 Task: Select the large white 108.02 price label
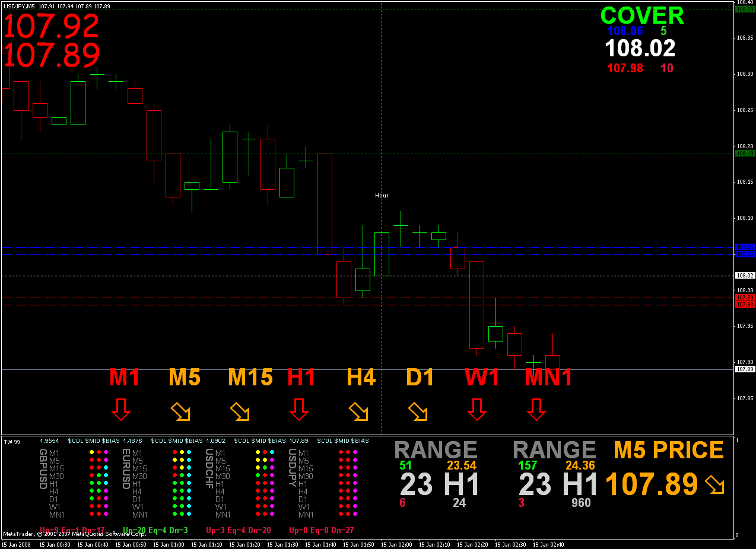tap(640, 48)
